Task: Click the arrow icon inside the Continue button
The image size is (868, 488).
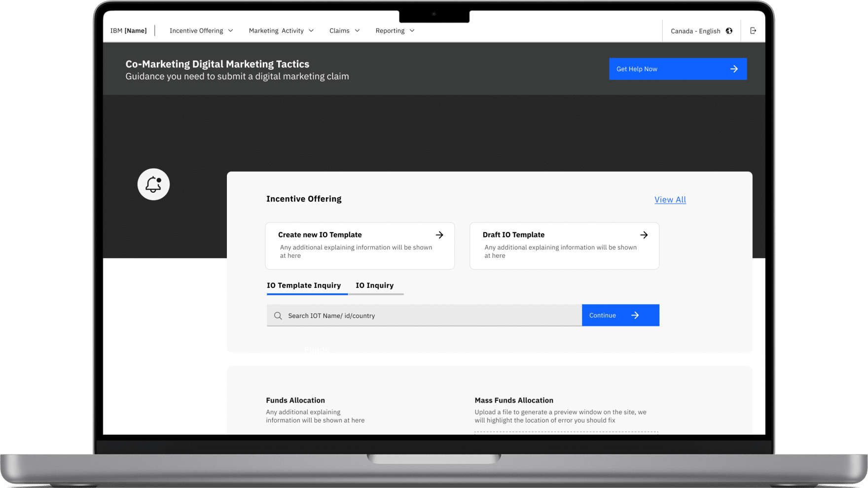Action: [x=635, y=315]
